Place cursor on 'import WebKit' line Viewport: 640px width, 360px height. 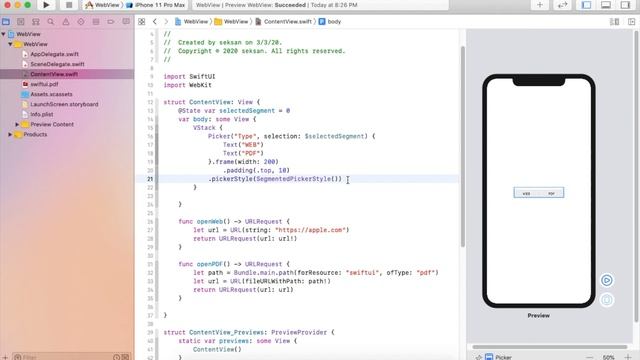coord(187,85)
